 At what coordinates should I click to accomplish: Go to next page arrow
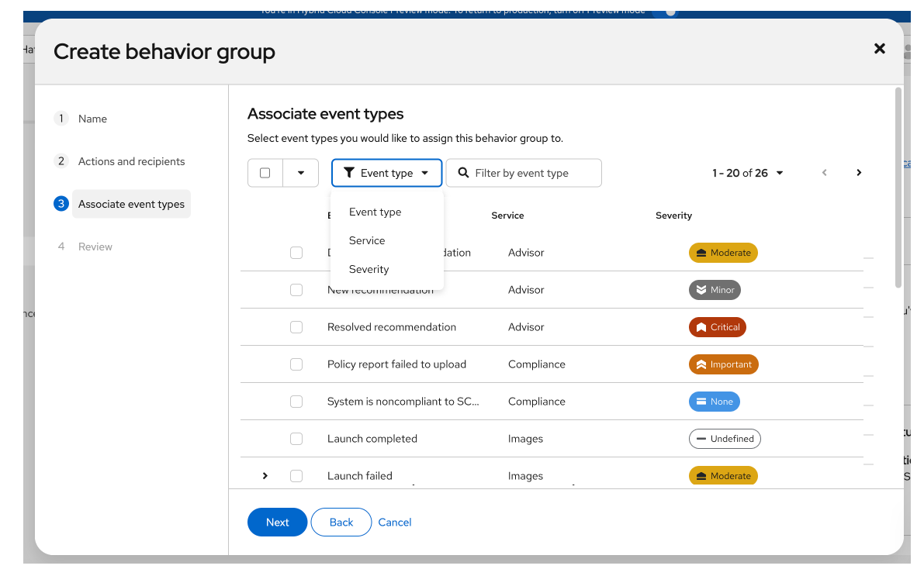pyautogui.click(x=859, y=173)
